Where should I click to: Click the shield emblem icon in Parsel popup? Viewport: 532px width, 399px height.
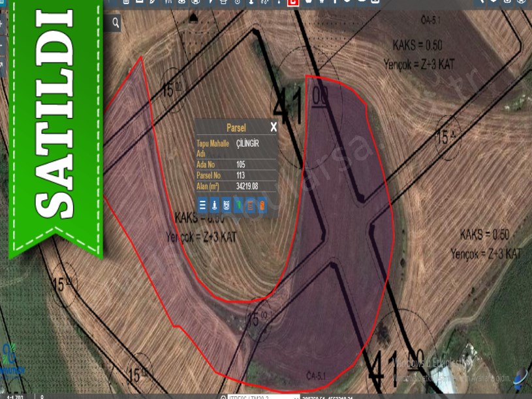[227, 206]
